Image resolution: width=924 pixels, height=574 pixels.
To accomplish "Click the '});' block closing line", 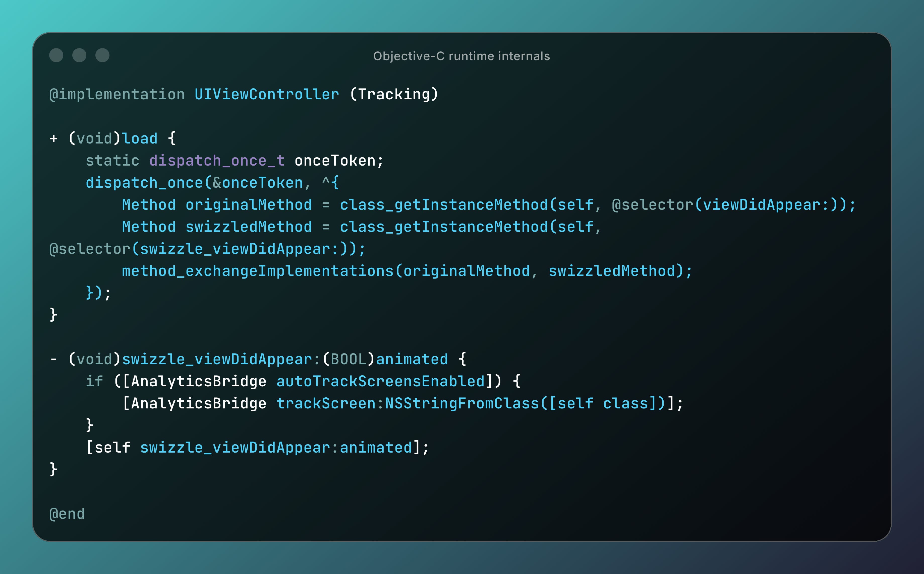I will (98, 293).
